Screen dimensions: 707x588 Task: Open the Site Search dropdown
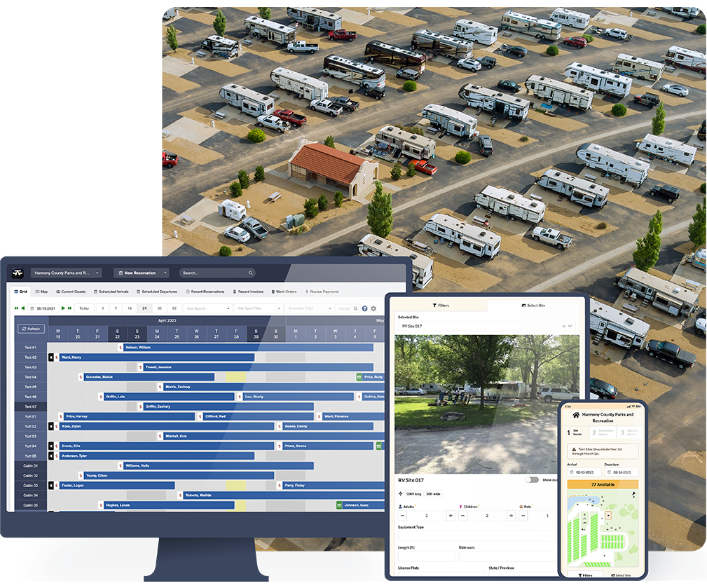pos(208,308)
